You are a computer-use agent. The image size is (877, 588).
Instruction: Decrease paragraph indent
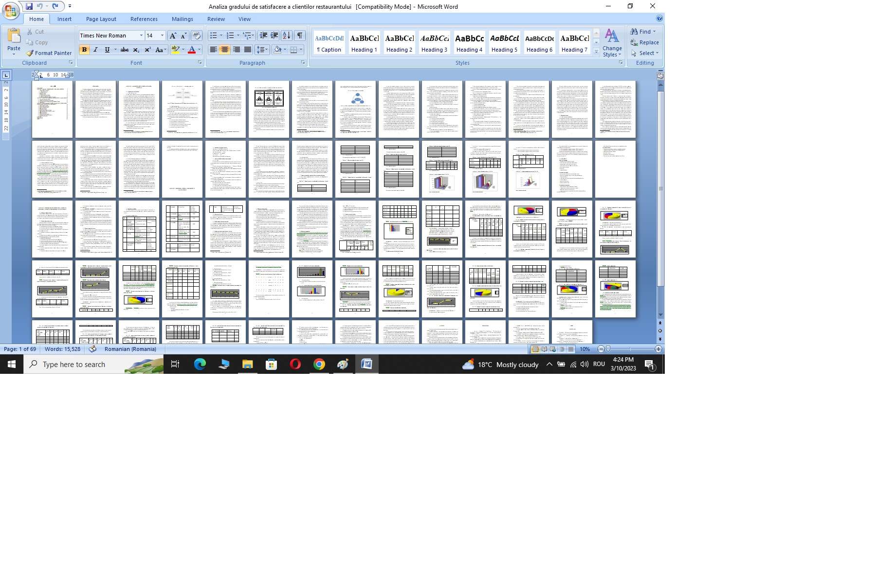(x=263, y=36)
